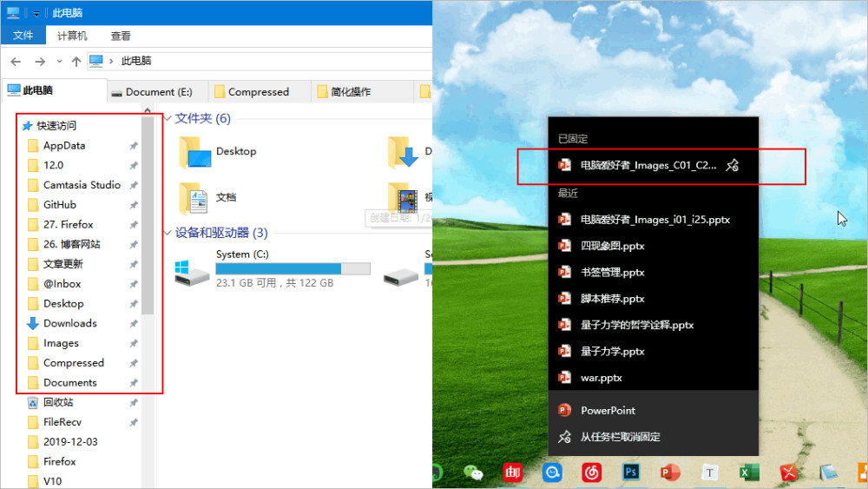
Task: Open the red postal app taskbar icon
Action: tap(512, 472)
